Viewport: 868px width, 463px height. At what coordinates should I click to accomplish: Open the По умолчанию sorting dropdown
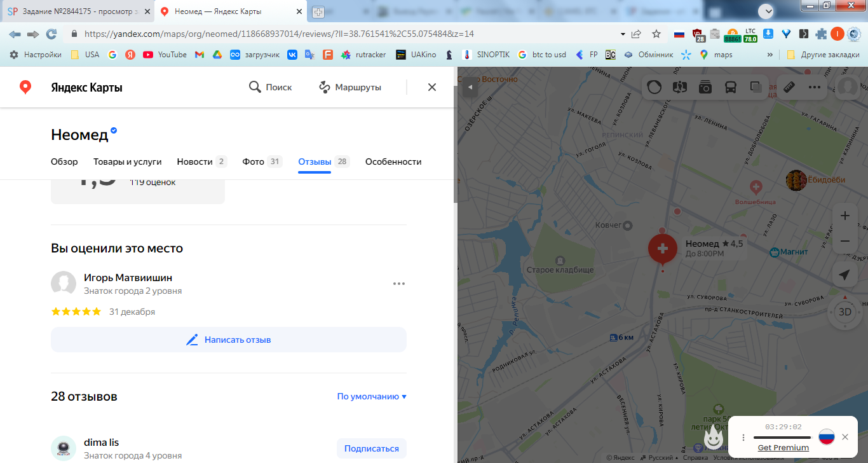tap(372, 396)
